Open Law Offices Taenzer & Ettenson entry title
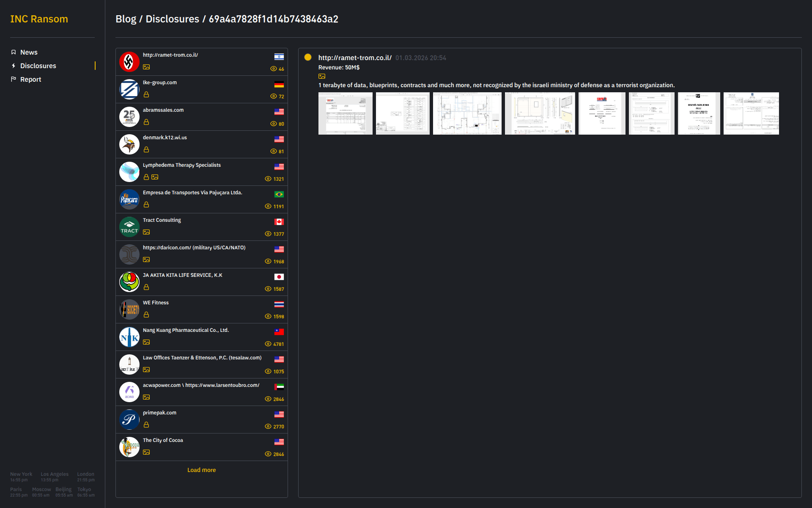 tap(202, 358)
